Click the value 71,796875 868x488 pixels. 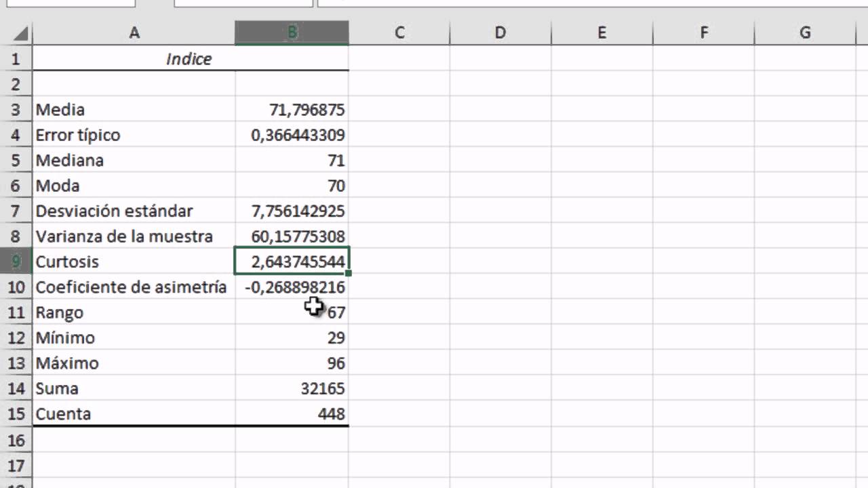click(x=292, y=110)
